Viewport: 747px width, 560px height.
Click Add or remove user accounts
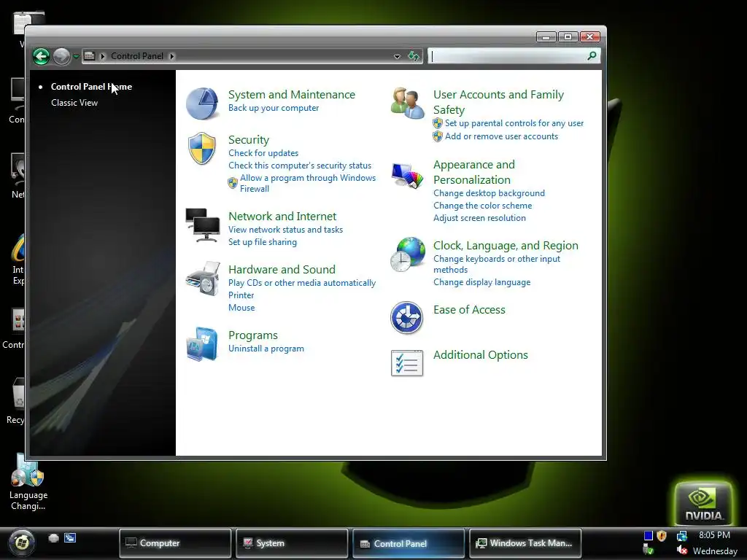coord(501,136)
